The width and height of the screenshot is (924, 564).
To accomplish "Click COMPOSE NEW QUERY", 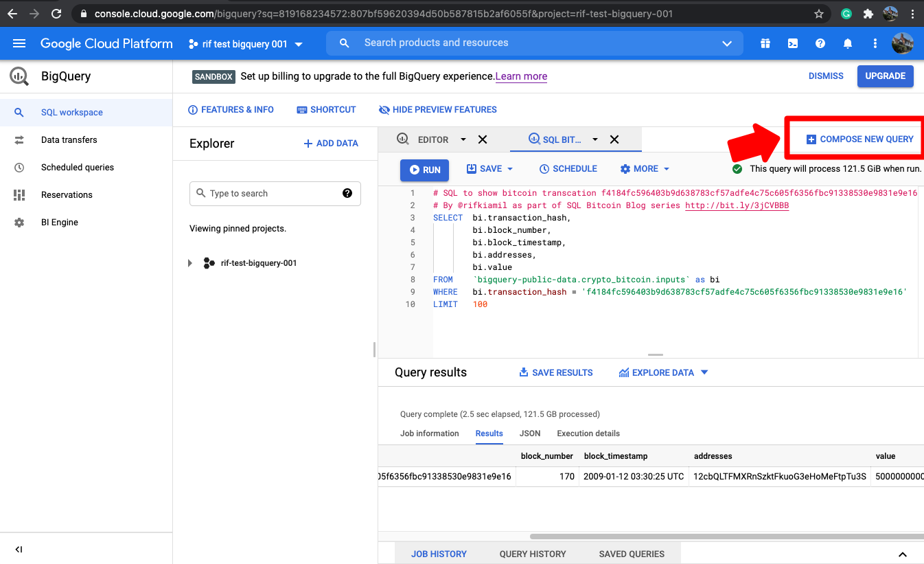I will pyautogui.click(x=859, y=139).
